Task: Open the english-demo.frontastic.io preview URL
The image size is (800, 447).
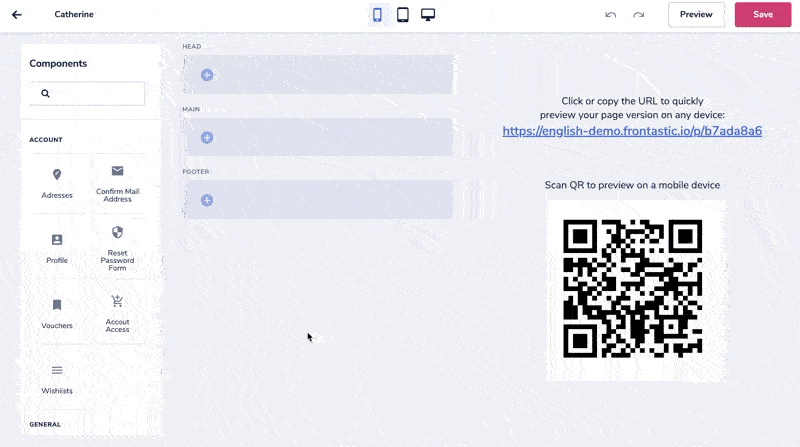Action: click(x=632, y=131)
